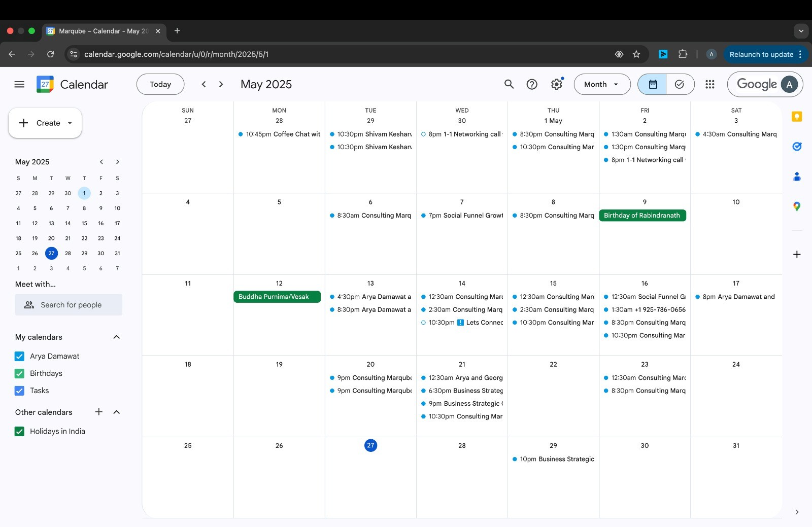Open the calendar search magnifier
Screen dimensions: 812x527
509,84
